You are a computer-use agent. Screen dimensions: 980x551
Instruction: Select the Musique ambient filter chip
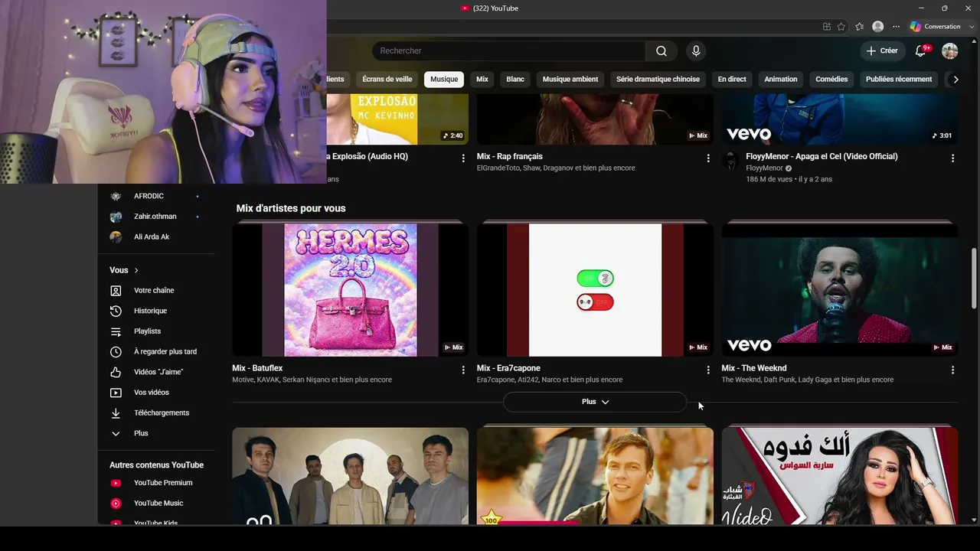pyautogui.click(x=570, y=80)
